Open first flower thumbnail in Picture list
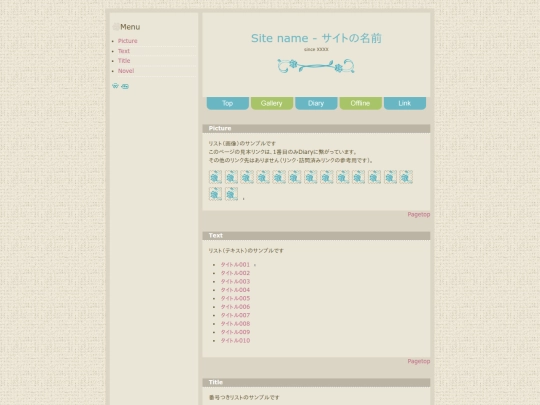 click(x=215, y=177)
